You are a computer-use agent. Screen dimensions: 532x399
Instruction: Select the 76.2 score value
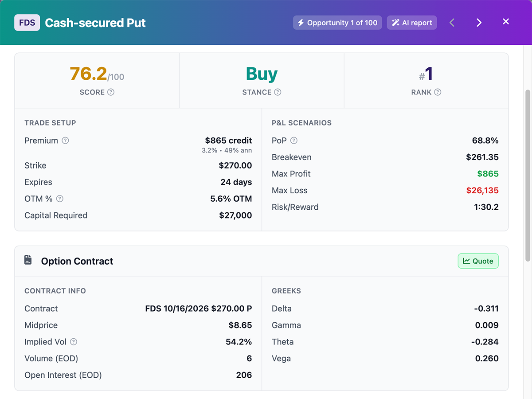coord(88,74)
